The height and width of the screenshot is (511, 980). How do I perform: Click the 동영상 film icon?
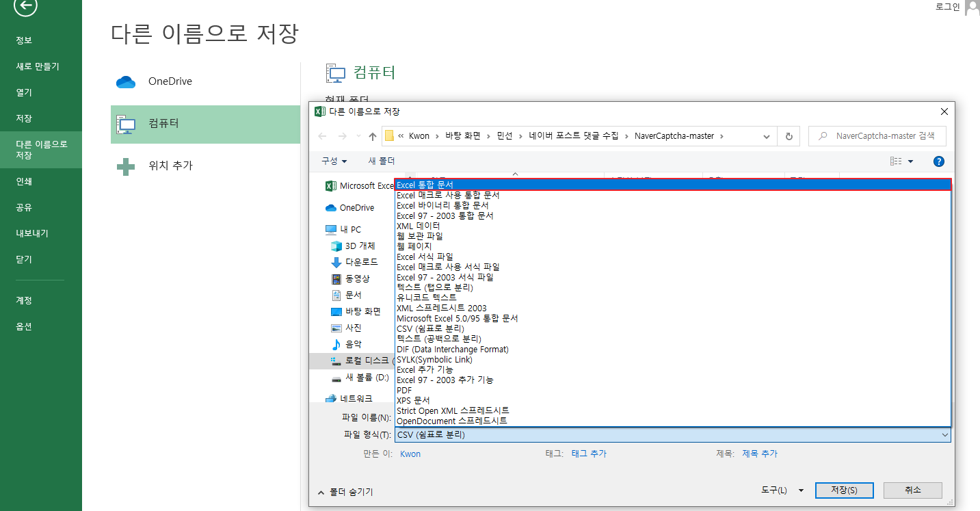coord(336,278)
